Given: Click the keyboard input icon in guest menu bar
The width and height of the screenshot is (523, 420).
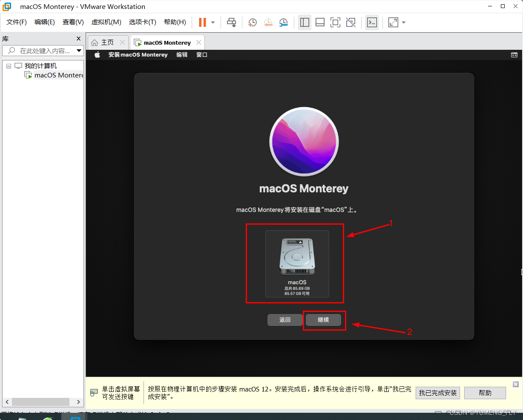Looking at the screenshot, I should tap(514, 55).
